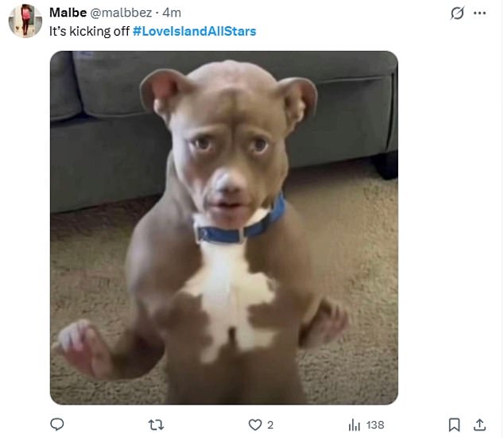Like the tweet with heart icon
This screenshot has width=504, height=438.
coord(254,424)
